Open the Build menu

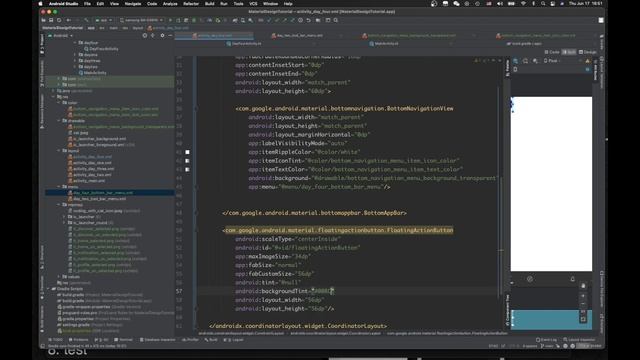coord(210,4)
